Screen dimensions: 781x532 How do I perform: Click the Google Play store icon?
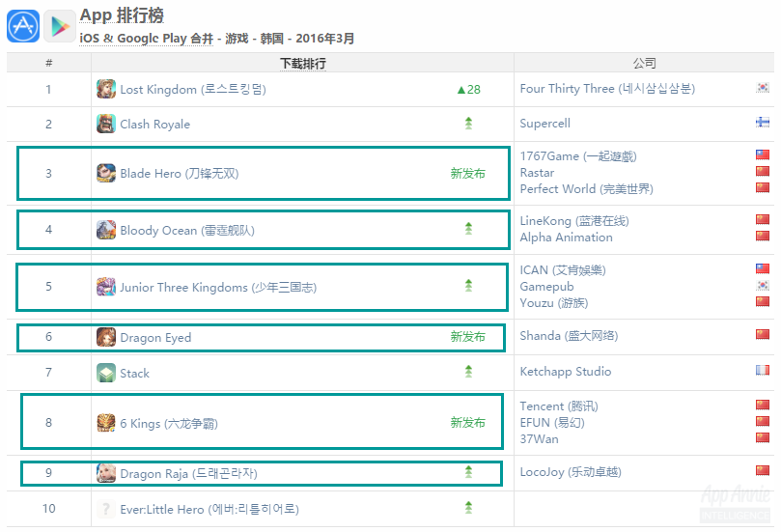click(x=60, y=26)
